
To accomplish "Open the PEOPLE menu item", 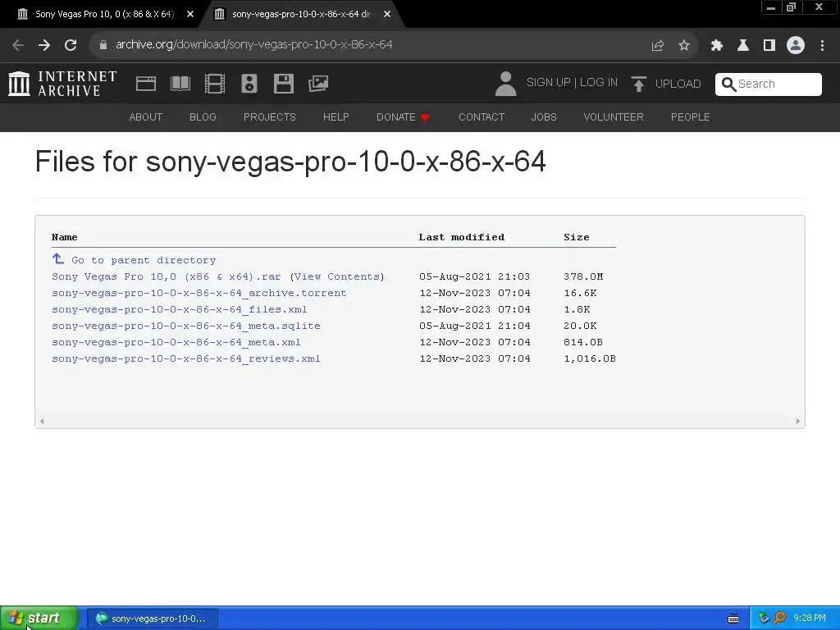I will [x=690, y=117].
